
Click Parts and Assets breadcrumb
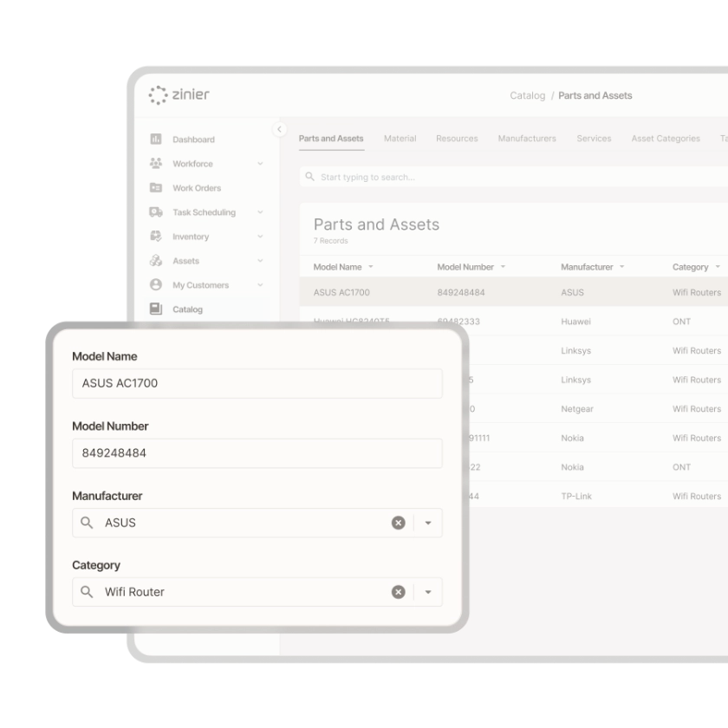[595, 95]
